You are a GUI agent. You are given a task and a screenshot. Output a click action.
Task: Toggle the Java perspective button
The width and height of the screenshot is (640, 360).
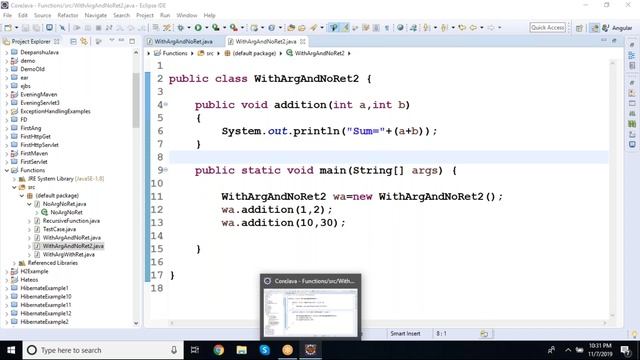(x=595, y=28)
